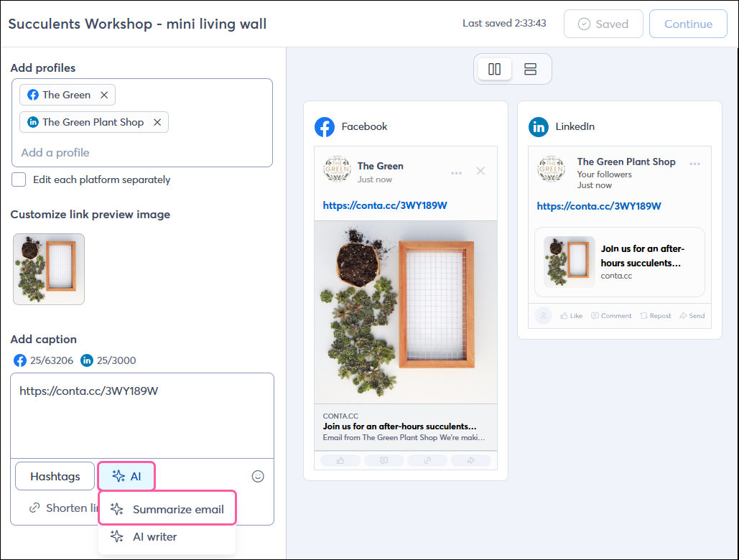Enable Edit each platform separately
Screen dimensions: 739x560
[x=18, y=179]
